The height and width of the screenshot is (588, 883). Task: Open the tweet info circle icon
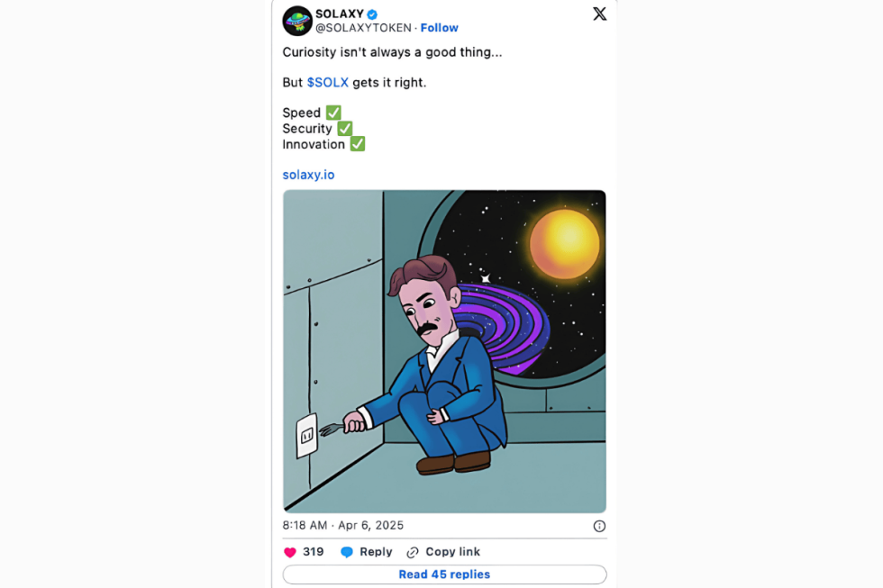point(599,526)
